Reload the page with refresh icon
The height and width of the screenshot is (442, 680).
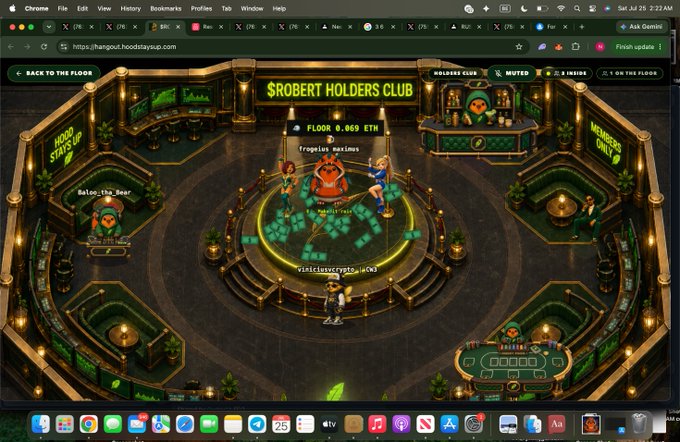tap(44, 46)
